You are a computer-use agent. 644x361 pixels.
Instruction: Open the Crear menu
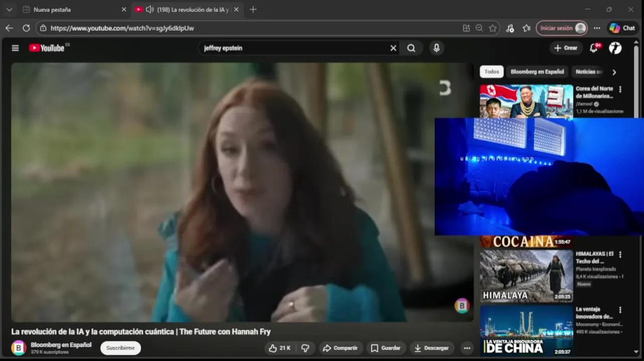(x=565, y=48)
